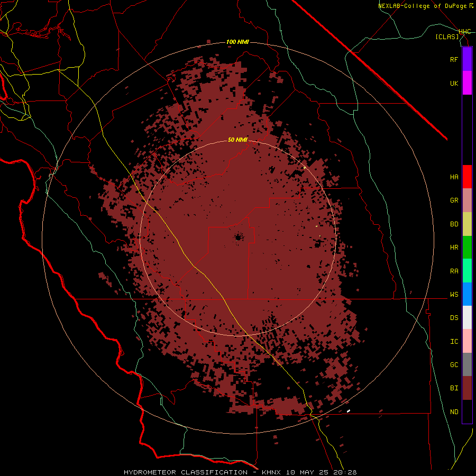Click the GR pink legend swatch
Screen dimensions: 476x476
coord(467,200)
